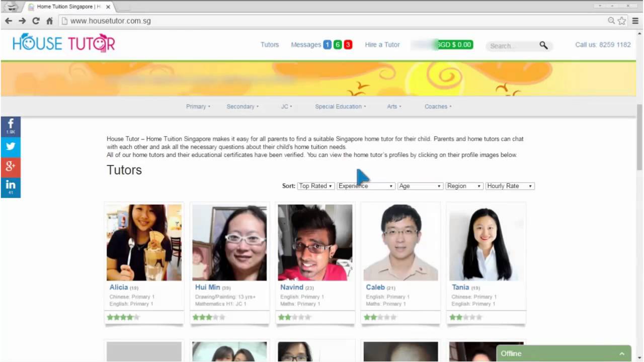The height and width of the screenshot is (362, 644).
Task: Reload the page with the refresh icon
Action: pos(36,21)
